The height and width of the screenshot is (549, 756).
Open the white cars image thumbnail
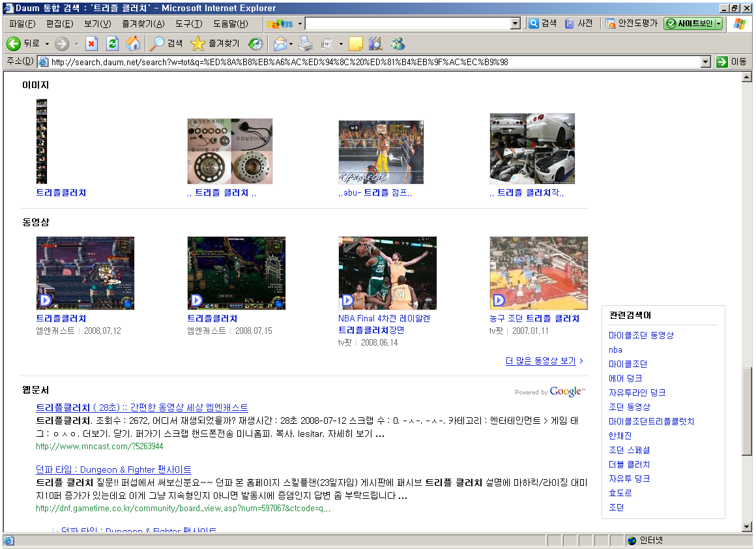[532, 149]
